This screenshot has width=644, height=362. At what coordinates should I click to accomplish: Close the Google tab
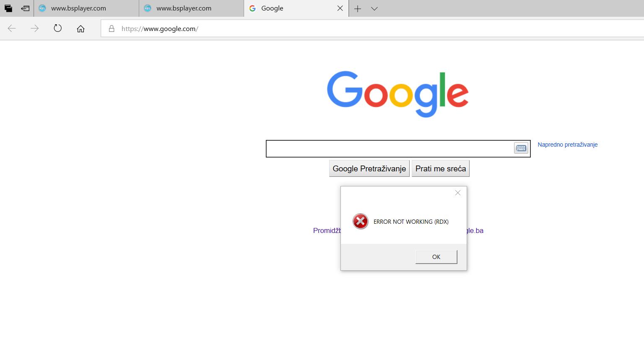[340, 8]
